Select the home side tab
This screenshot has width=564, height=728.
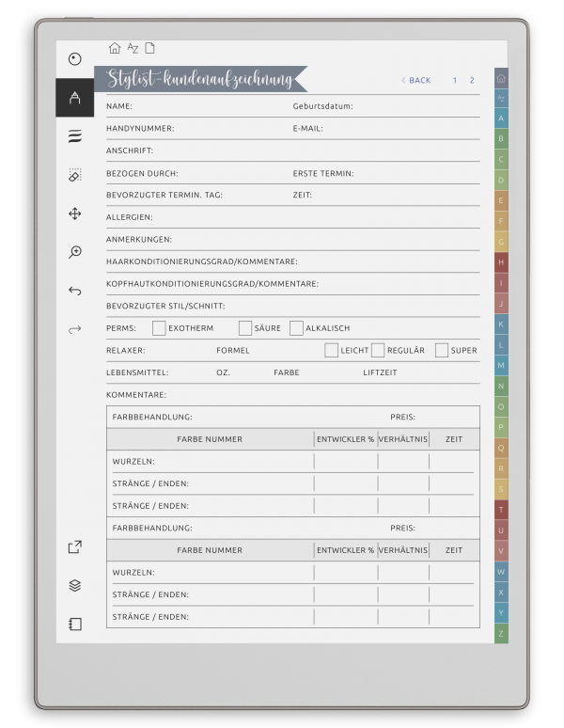(501, 78)
